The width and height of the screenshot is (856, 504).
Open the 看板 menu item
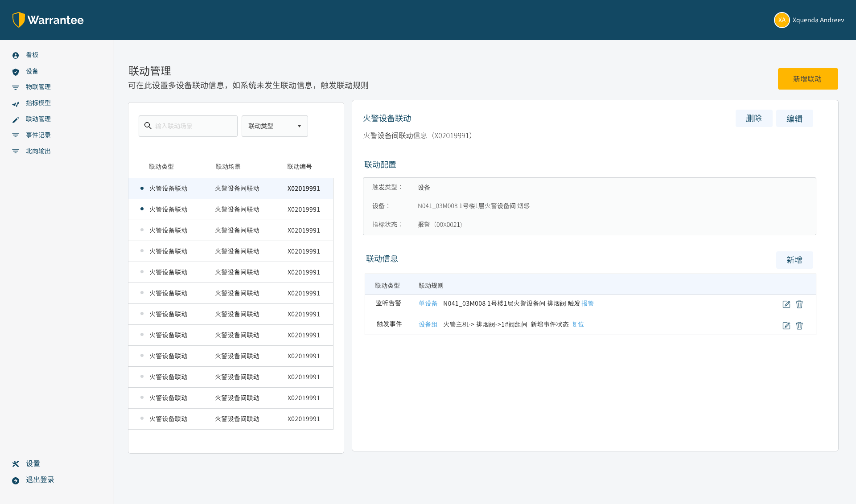click(32, 55)
